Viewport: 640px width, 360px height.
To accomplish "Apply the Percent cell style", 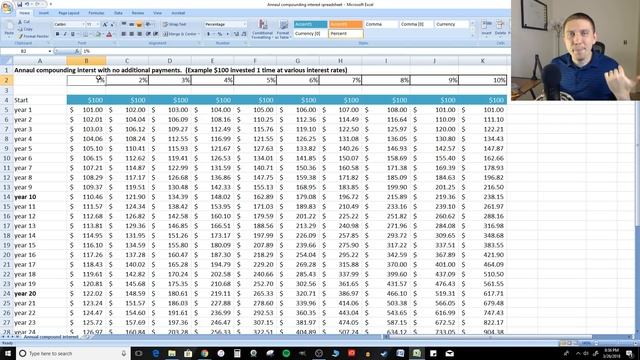I will [346, 34].
